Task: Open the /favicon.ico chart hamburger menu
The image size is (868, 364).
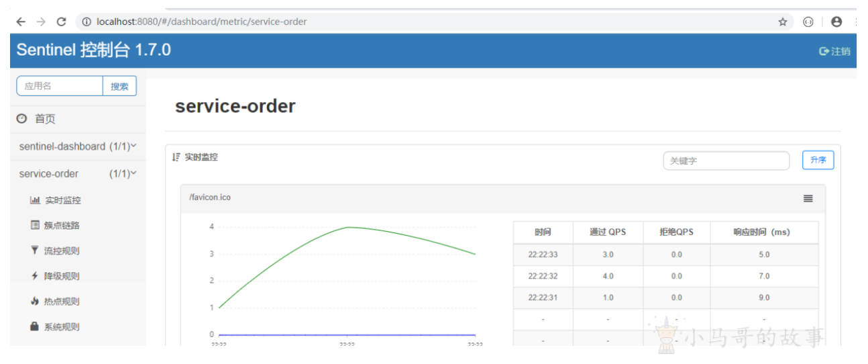Action: pos(808,198)
